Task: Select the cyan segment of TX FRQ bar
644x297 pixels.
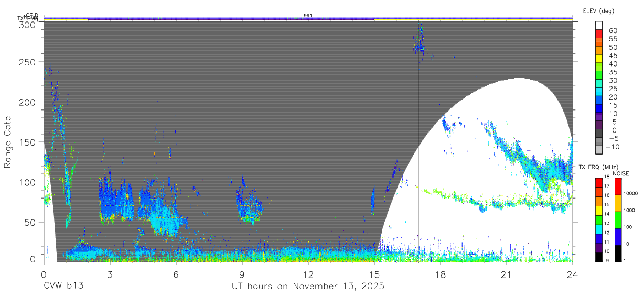Action: coord(599,228)
